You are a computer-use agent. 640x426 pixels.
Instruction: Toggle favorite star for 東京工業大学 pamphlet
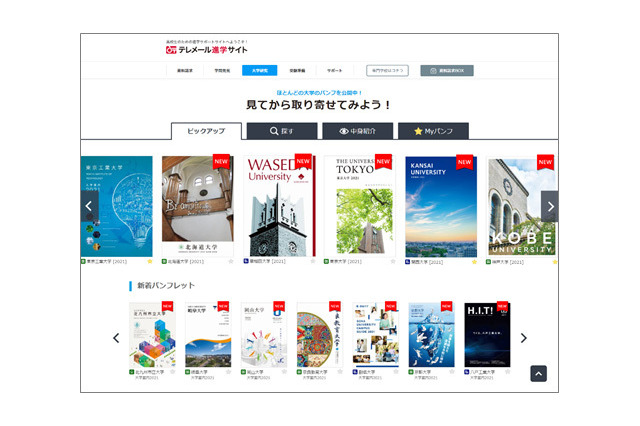[150, 261]
